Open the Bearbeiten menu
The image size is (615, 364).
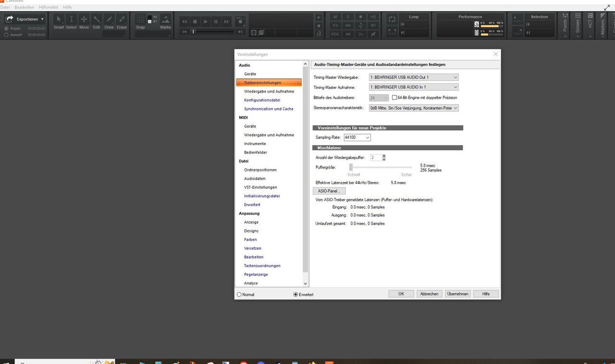[x=24, y=7]
